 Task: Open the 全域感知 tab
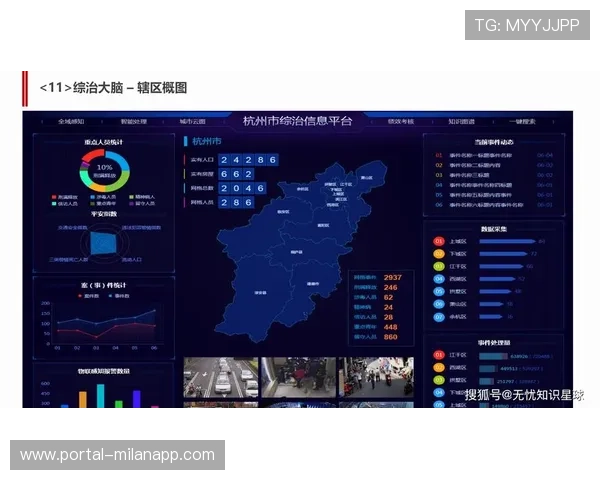[71, 122]
